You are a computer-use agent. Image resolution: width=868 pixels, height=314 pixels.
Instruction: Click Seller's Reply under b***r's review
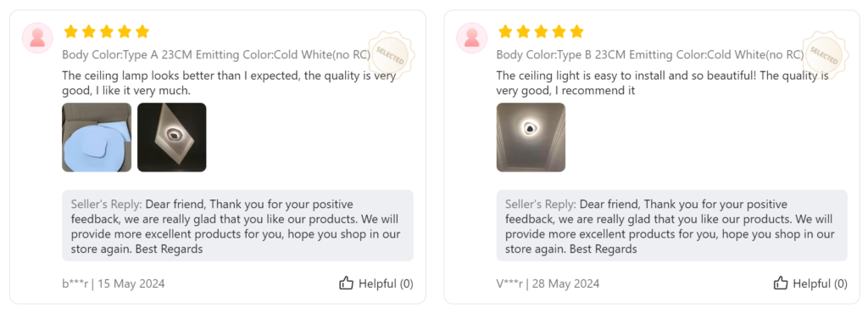pyautogui.click(x=106, y=204)
